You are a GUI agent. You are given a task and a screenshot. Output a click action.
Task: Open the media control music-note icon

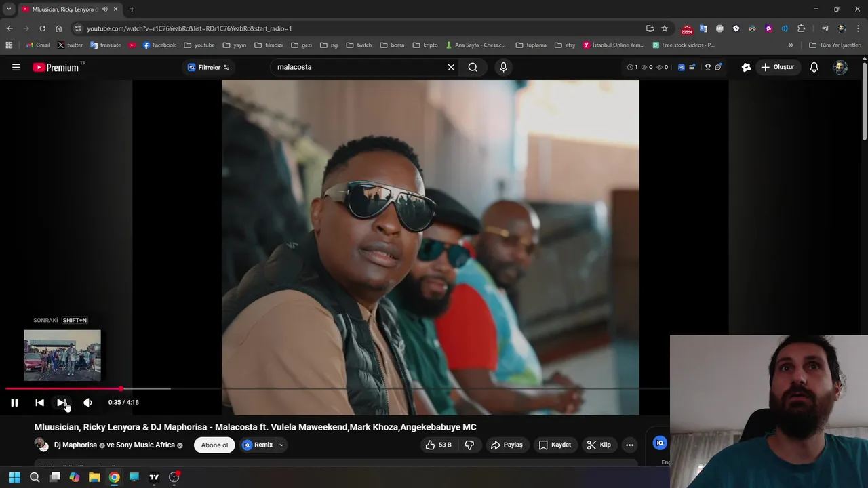coord(825,28)
